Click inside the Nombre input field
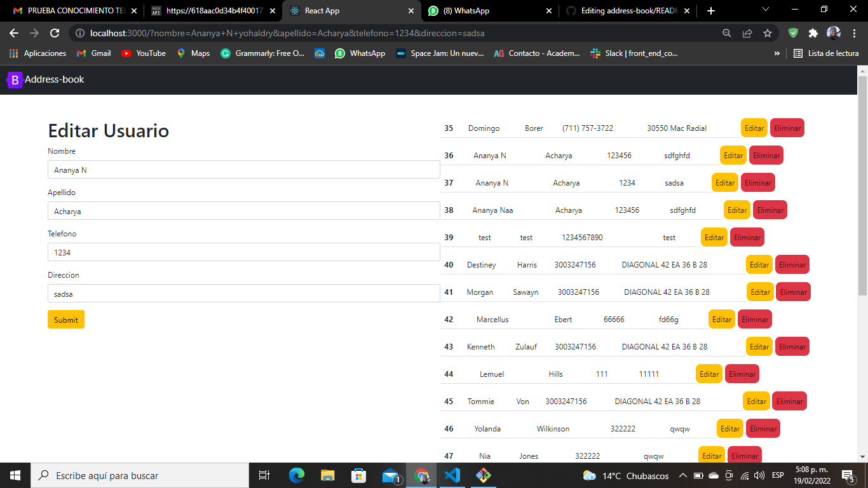The height and width of the screenshot is (488, 868). coord(243,169)
